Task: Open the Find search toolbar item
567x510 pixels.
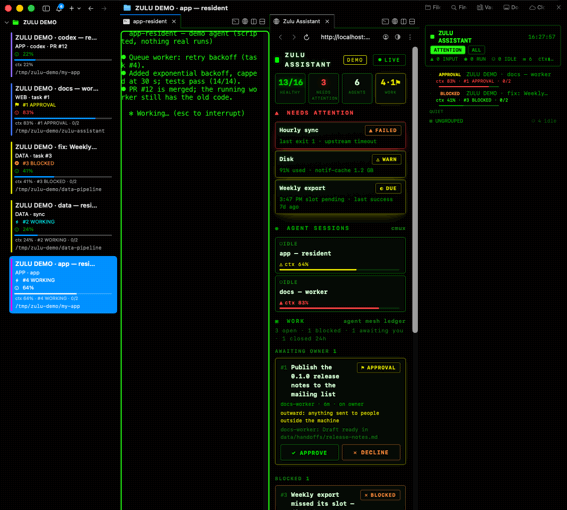Action: pyautogui.click(x=459, y=7)
